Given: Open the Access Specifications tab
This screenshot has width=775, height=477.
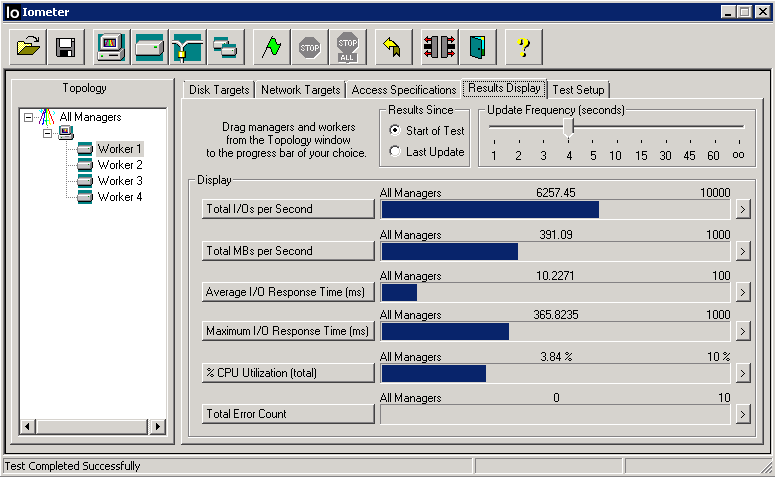Looking at the screenshot, I should pos(404,90).
